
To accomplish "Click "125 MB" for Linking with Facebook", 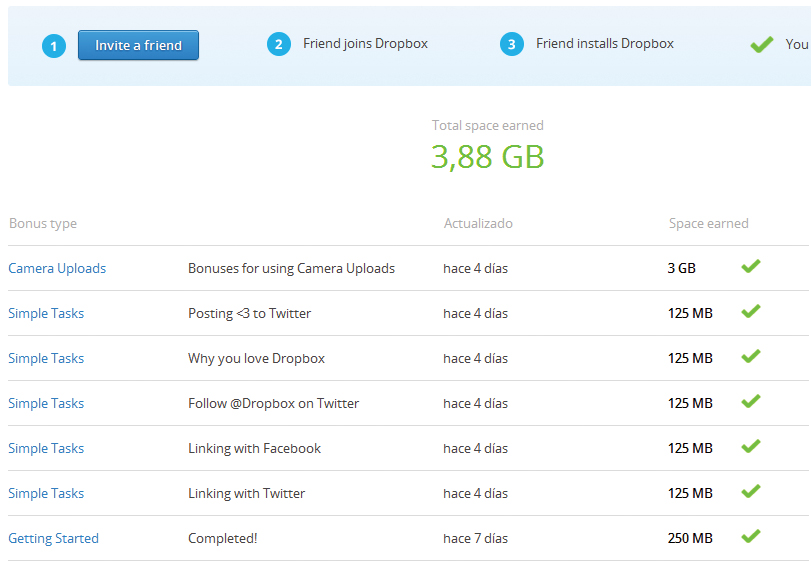I will point(690,449).
